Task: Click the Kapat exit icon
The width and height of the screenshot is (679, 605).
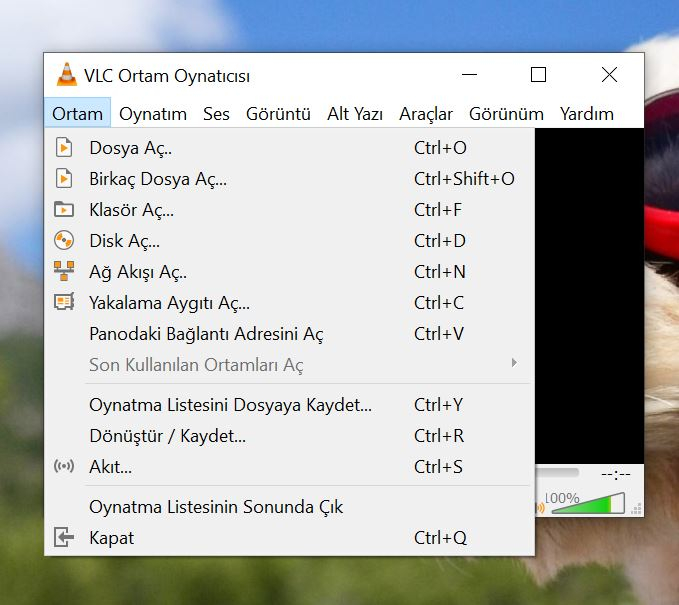Action: point(64,538)
